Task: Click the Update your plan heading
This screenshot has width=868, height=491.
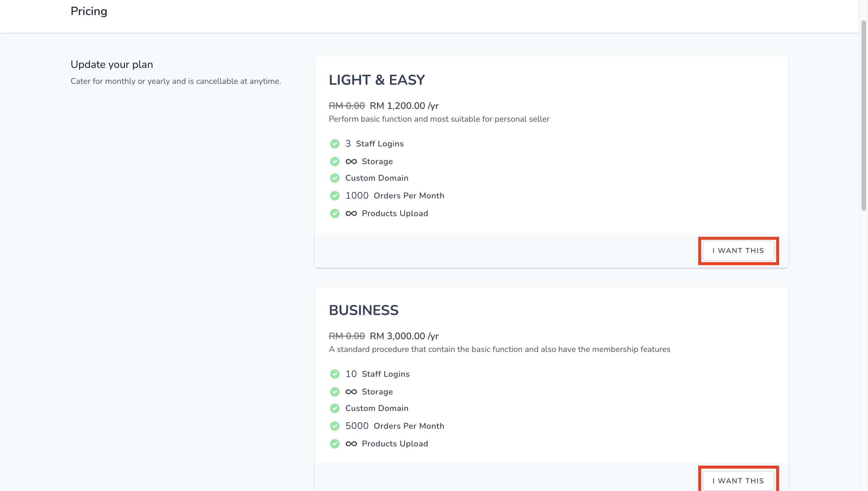Action: pyautogui.click(x=112, y=64)
